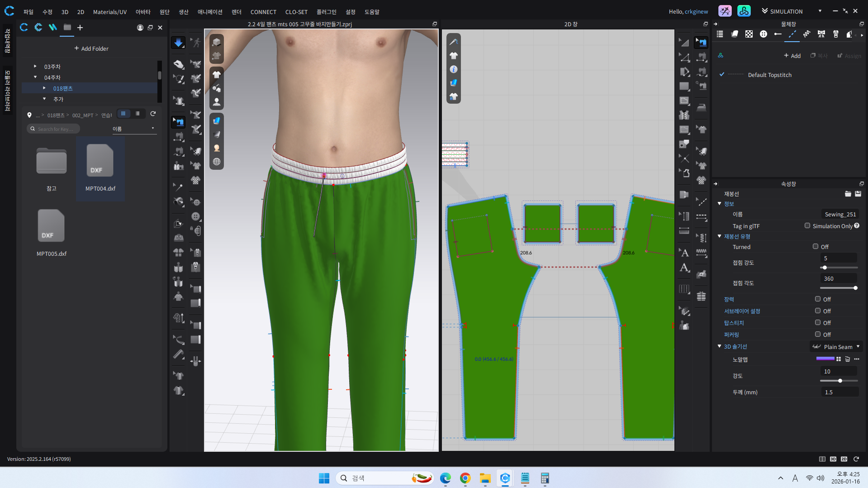Viewport: 868px width, 488px height.
Task: Select the large A text tool in 2D toolbar
Action: pyautogui.click(x=684, y=268)
